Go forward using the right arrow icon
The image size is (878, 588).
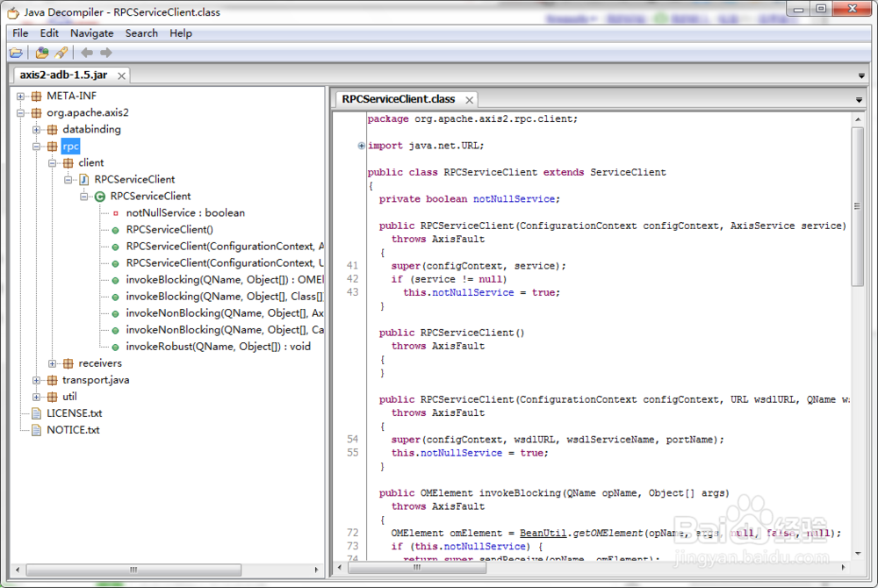coord(106,54)
